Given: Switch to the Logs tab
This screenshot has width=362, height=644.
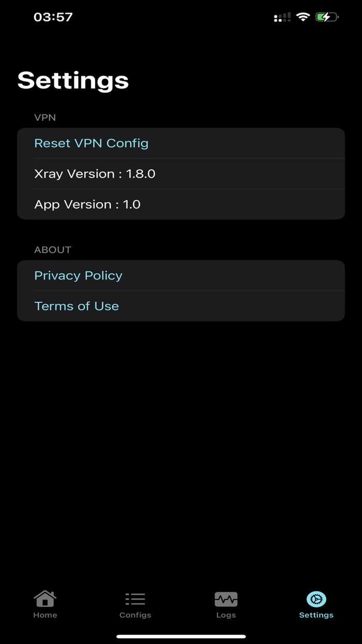Looking at the screenshot, I should click(225, 605).
